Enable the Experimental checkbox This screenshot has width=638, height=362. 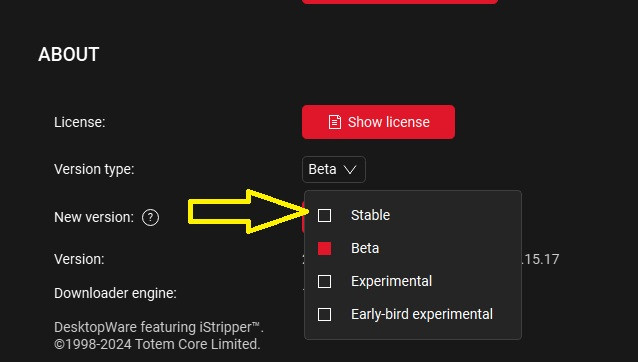pos(324,281)
